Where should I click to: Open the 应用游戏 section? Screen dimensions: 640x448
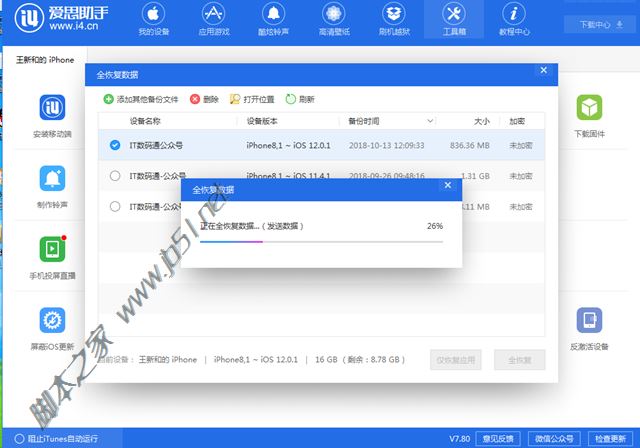pyautogui.click(x=214, y=19)
